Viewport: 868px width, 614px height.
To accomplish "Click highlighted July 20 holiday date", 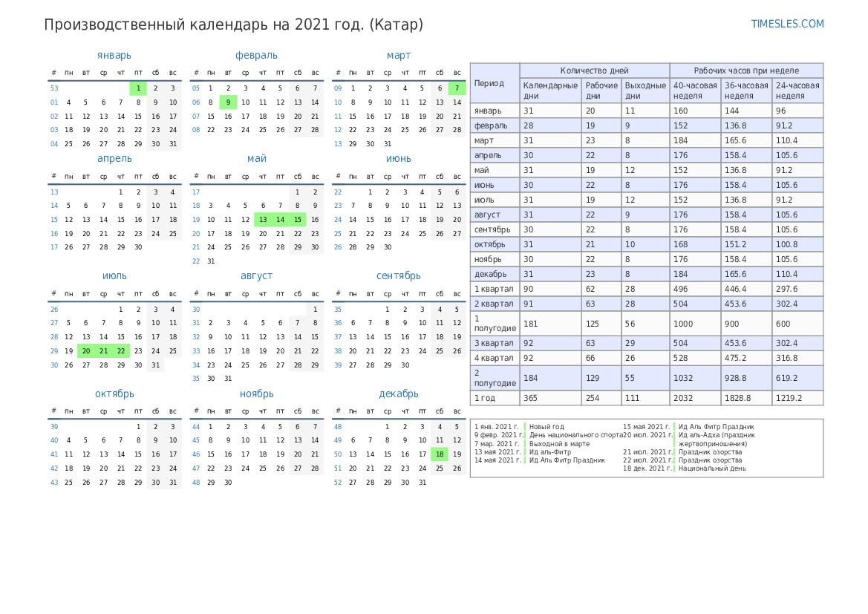I will (x=86, y=351).
